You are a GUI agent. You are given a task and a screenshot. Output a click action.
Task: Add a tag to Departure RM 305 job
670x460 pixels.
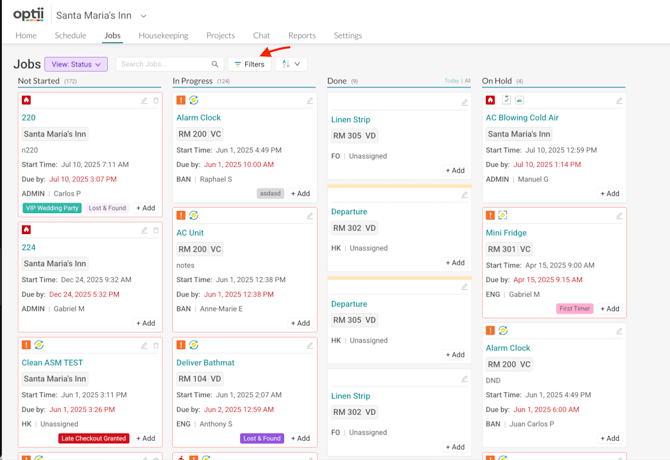[x=455, y=355]
